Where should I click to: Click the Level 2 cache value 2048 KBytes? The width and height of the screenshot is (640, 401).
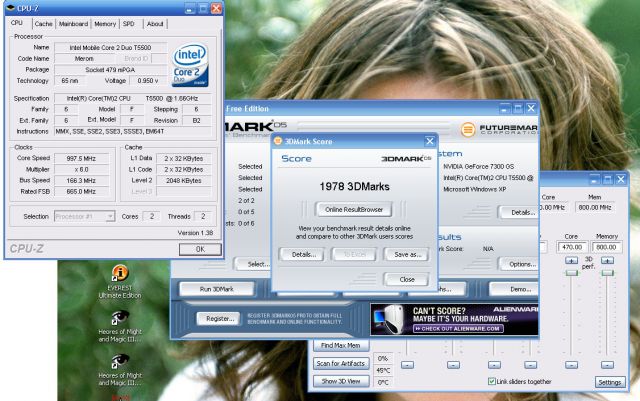[184, 180]
